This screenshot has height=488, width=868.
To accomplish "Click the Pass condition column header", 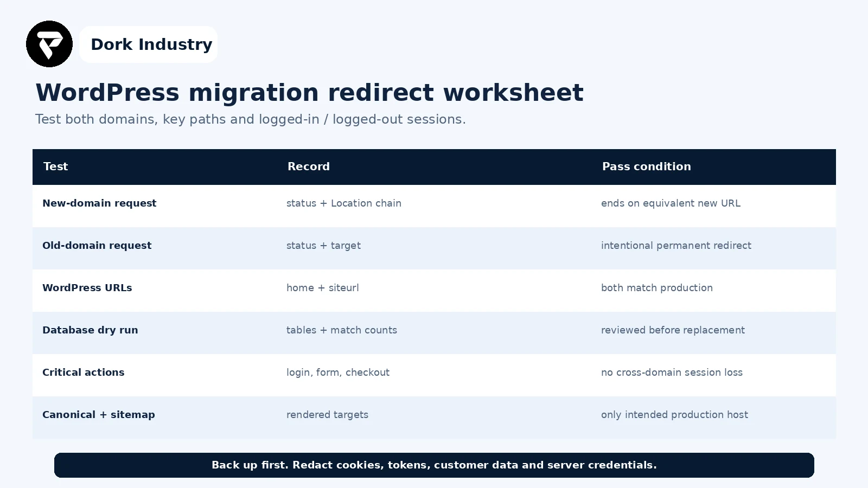I will [647, 166].
